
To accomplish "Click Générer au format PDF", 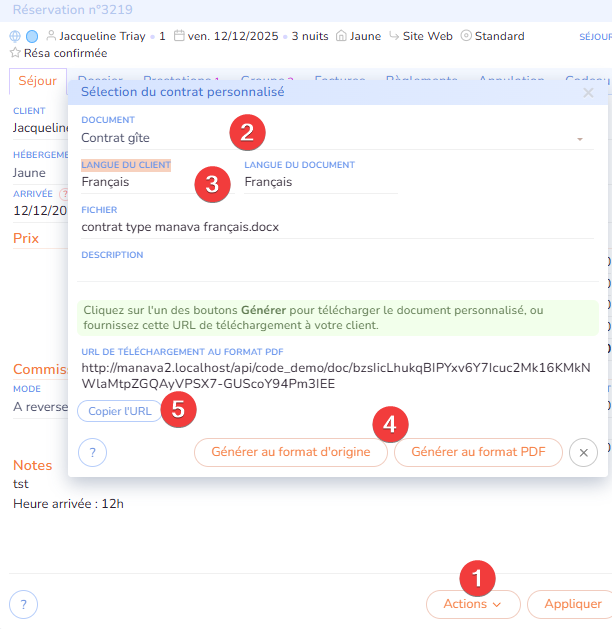I will click(x=478, y=452).
